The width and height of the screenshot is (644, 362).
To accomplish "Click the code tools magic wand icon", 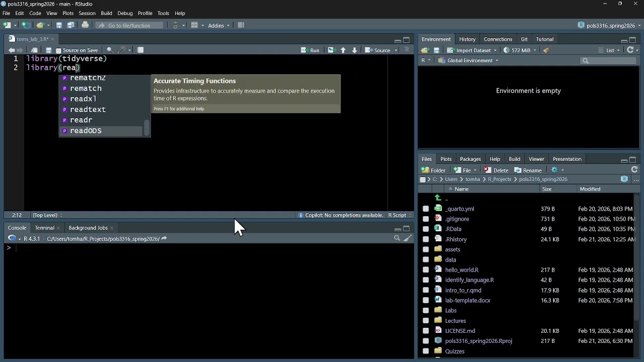I will click(121, 50).
